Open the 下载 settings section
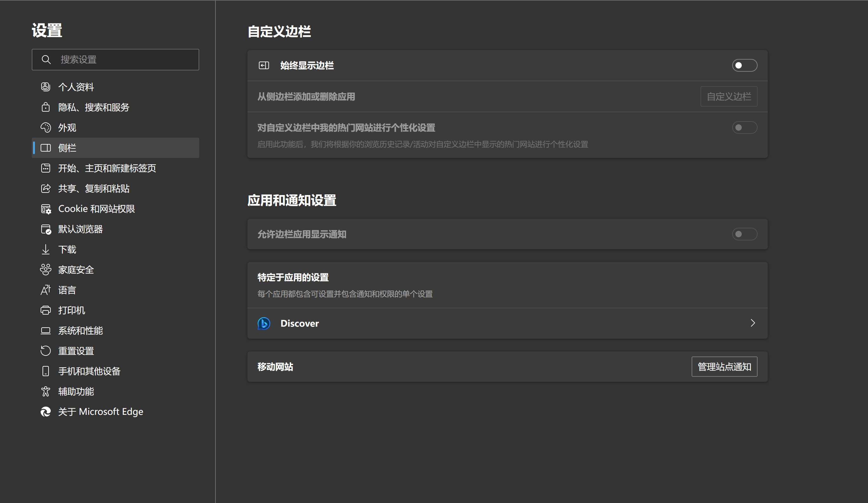 coord(115,250)
